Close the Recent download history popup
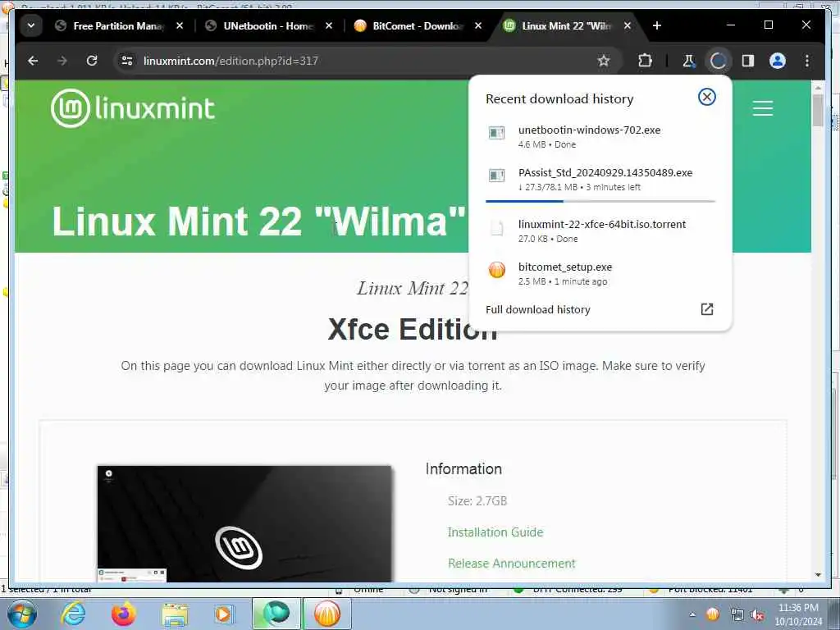 pos(706,97)
